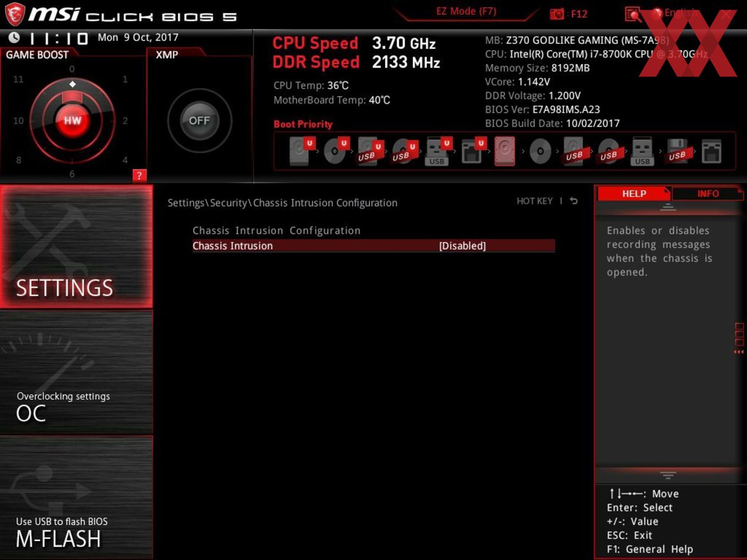
Task: Click the Boot Priority label
Action: [x=303, y=124]
